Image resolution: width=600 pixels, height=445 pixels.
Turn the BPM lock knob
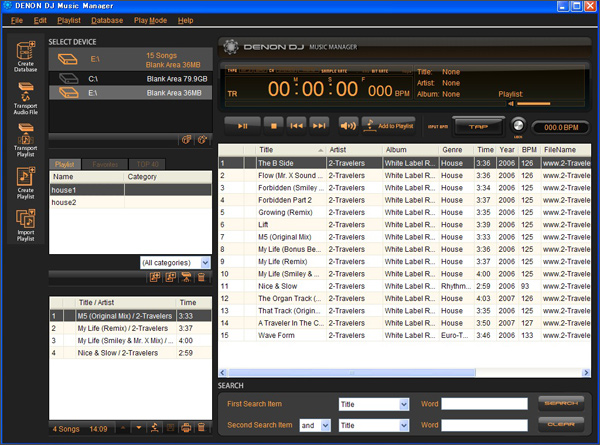tap(518, 125)
